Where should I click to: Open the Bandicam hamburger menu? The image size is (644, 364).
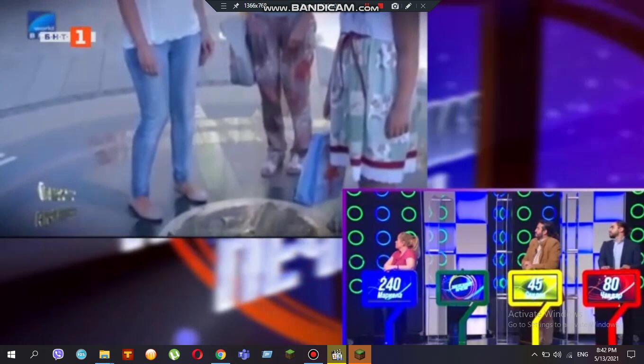pos(224,6)
